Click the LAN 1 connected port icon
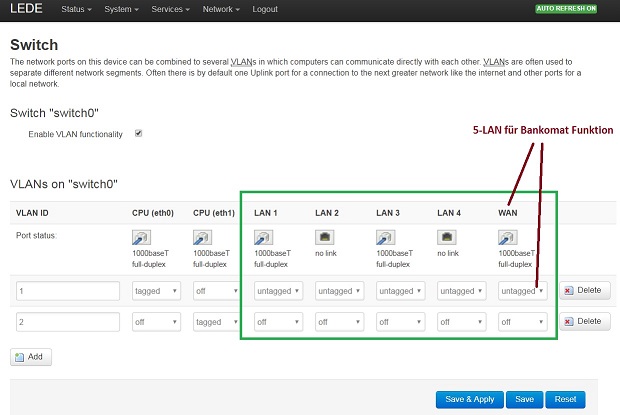Viewport: 620px width, 415px height. tap(263, 238)
